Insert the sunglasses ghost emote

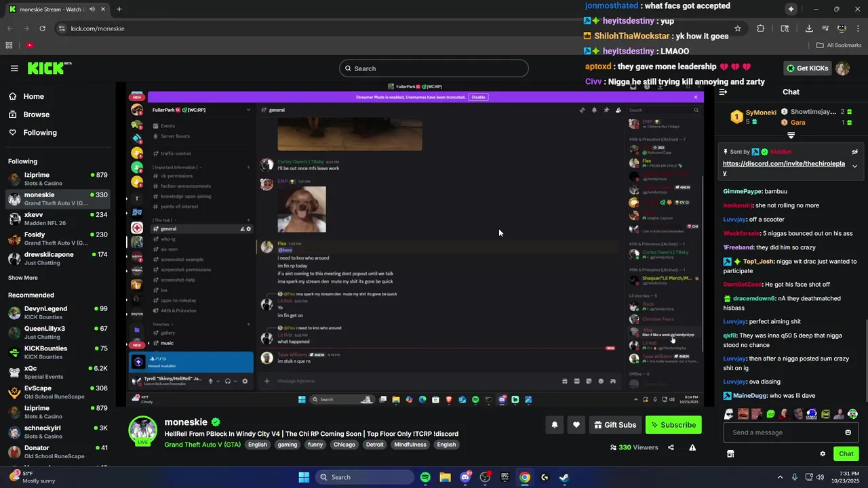point(728,414)
